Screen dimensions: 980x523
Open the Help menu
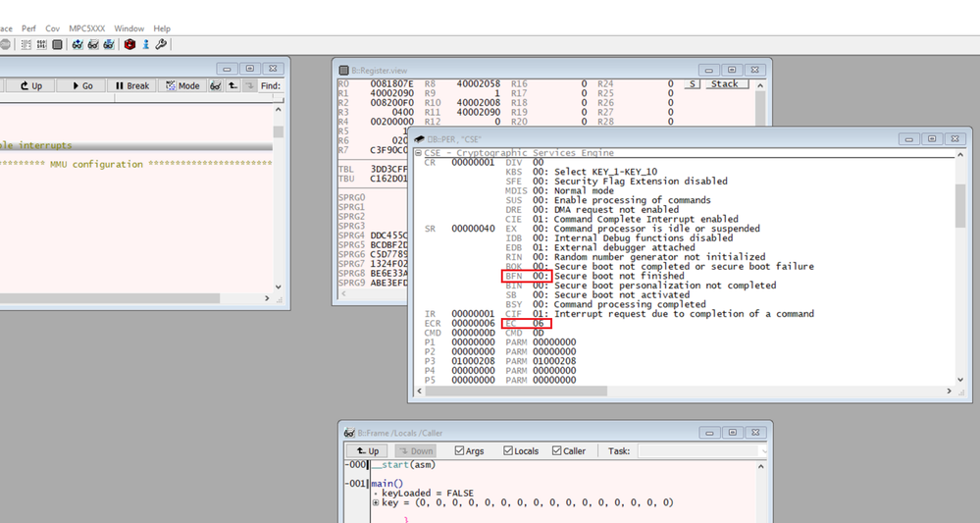coord(162,28)
